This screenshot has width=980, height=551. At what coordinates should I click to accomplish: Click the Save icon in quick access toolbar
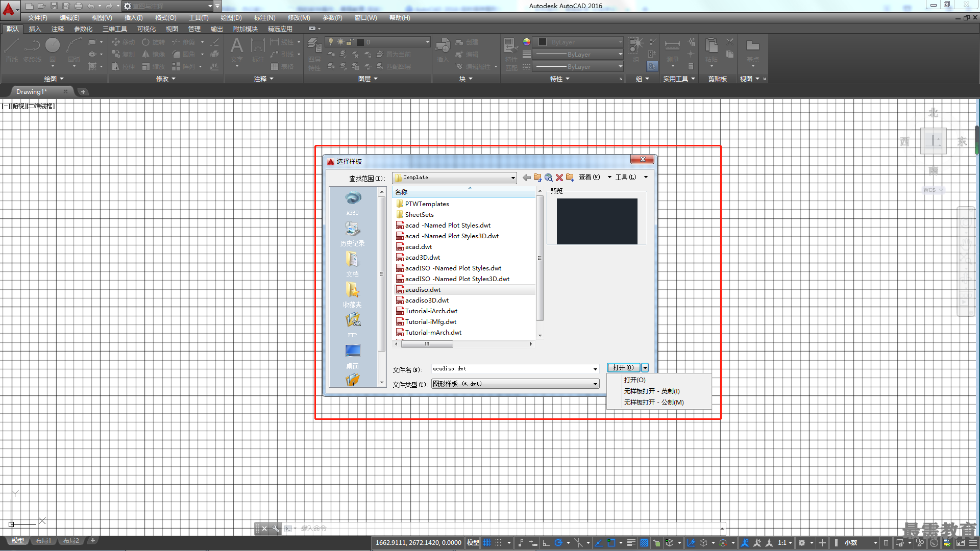tap(54, 6)
